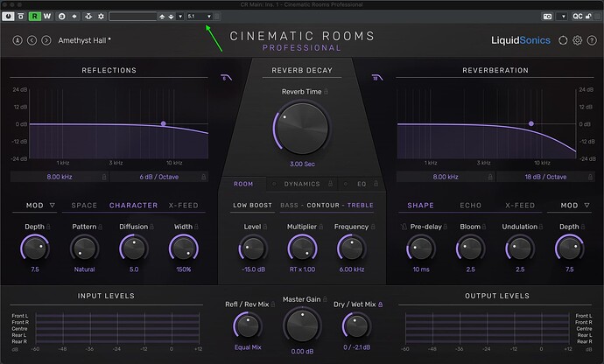
Task: Open reverberation X-FEED section
Action: [520, 206]
